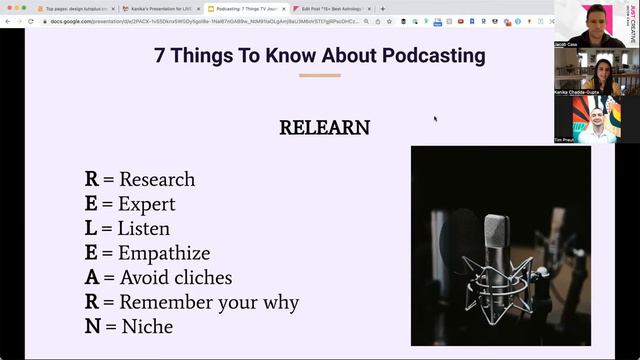Close the Podcasting 7 Things tab
This screenshot has height=360, width=640.
pyautogui.click(x=284, y=9)
